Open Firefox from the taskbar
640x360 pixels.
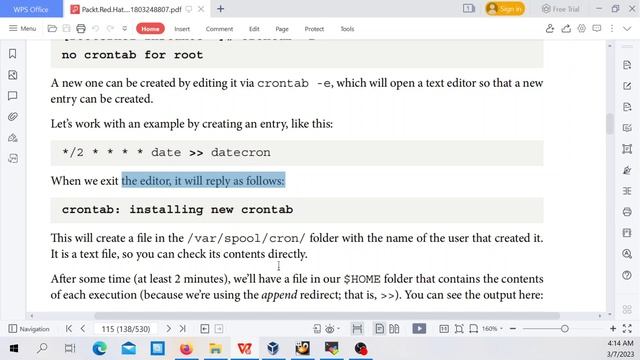point(186,349)
